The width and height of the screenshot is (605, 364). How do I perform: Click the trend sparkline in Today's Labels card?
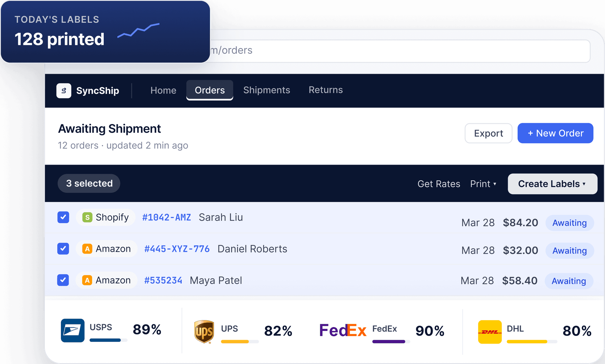[139, 30]
